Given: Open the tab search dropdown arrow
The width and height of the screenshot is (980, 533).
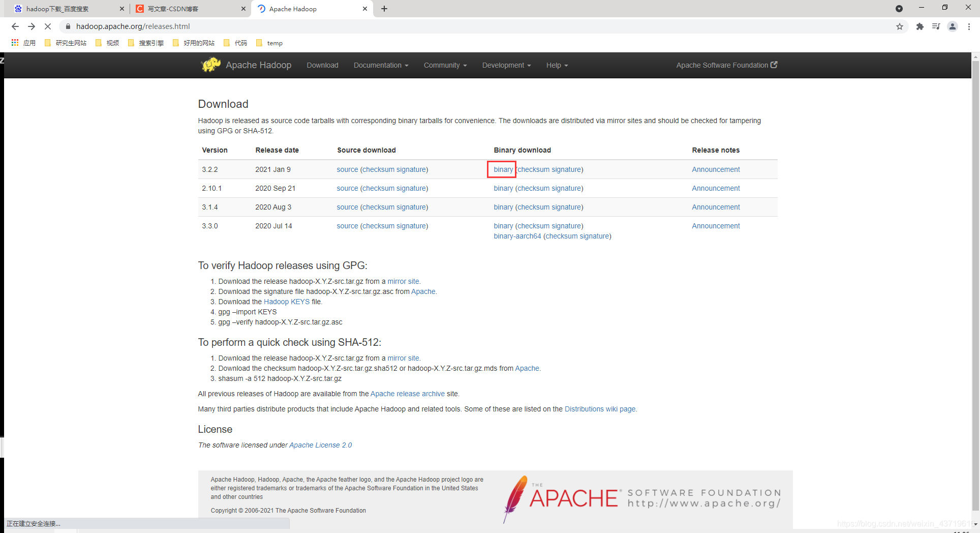Looking at the screenshot, I should 899,9.
